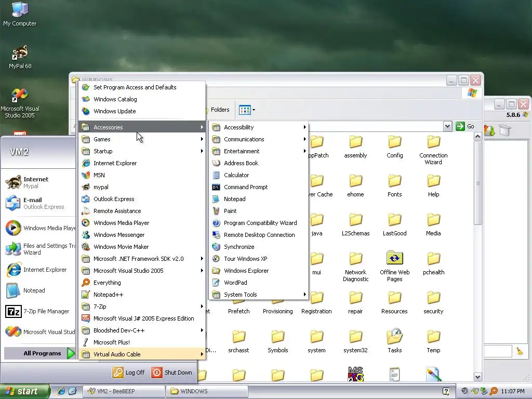Toggle Folders pane in WINDOWS window
The image size is (532, 399).
click(x=218, y=110)
